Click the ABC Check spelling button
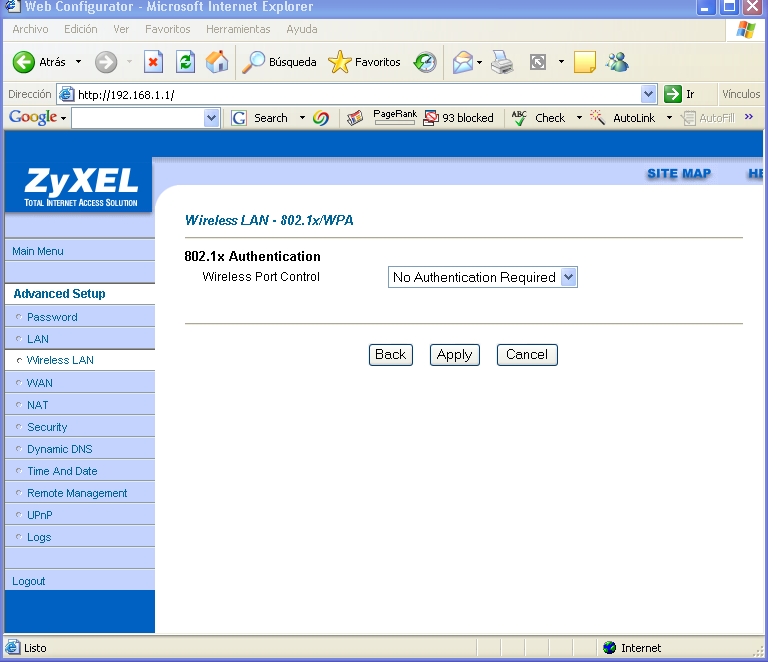 click(x=538, y=118)
